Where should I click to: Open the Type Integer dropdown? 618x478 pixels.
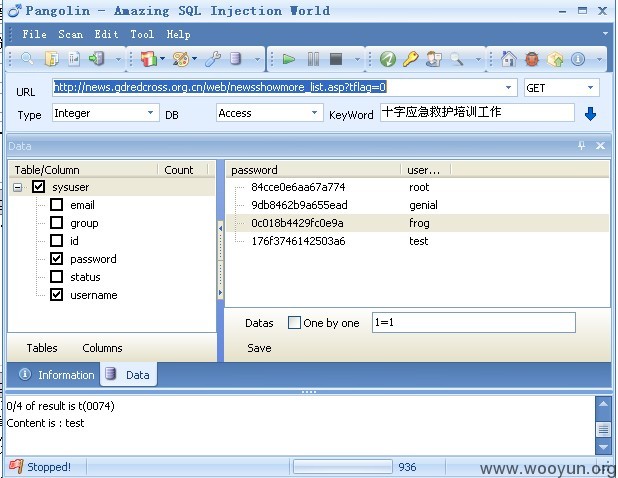(150, 113)
